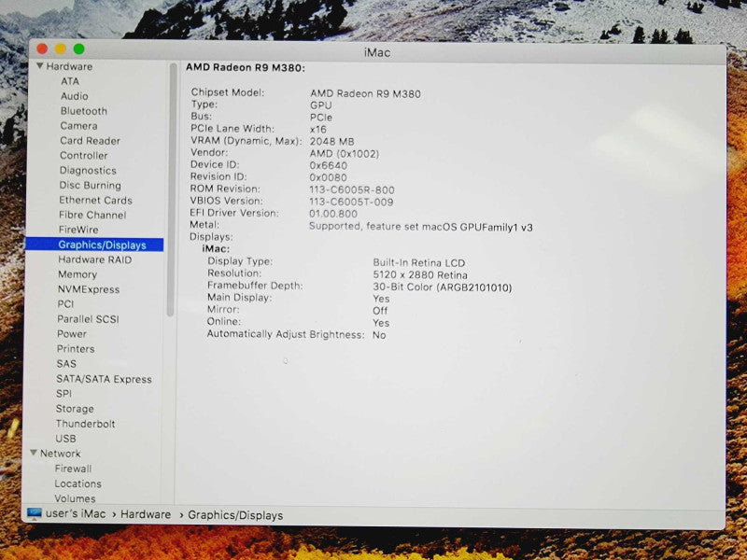The image size is (747, 560).
Task: Click Built-In Retina LCD value
Action: point(418,262)
